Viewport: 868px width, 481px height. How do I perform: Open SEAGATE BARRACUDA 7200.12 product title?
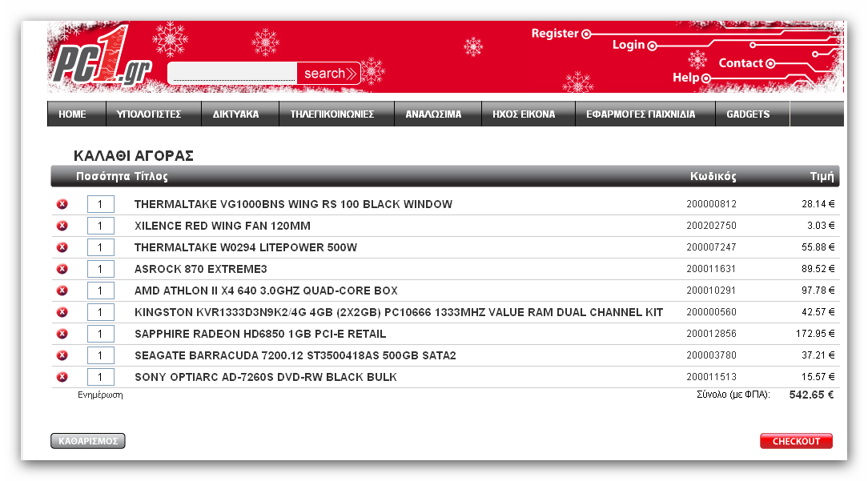(295, 355)
